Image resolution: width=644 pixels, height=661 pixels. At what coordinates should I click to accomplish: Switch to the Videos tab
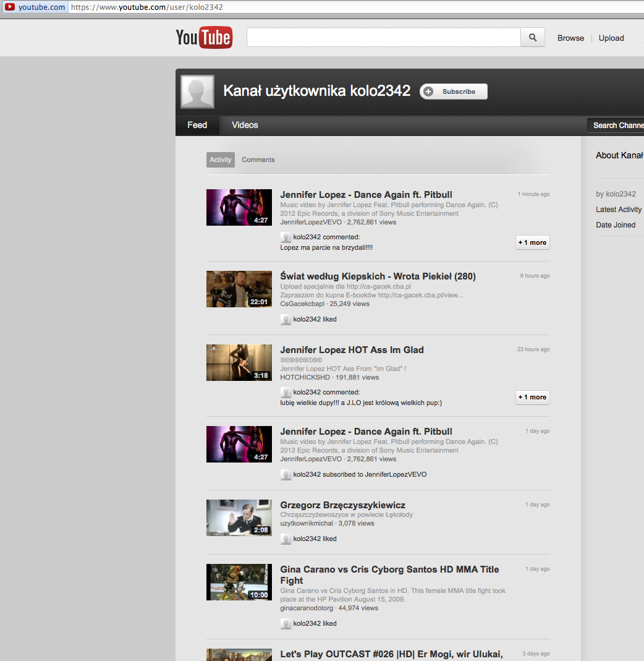coord(245,125)
